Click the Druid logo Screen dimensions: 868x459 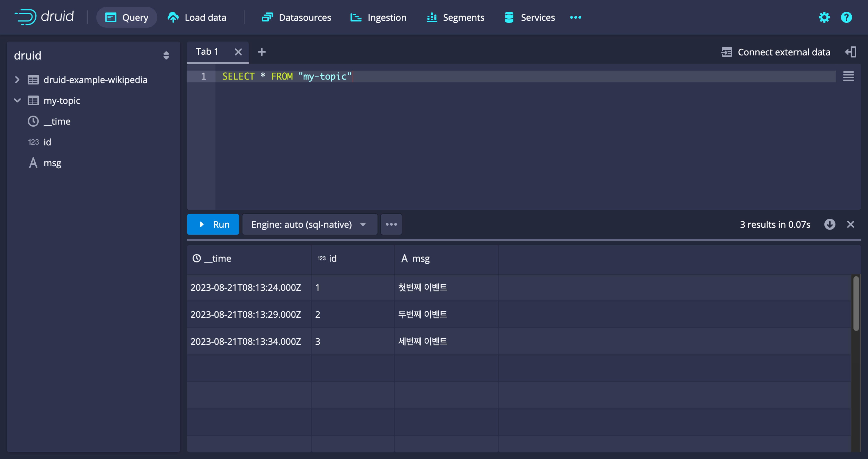44,17
